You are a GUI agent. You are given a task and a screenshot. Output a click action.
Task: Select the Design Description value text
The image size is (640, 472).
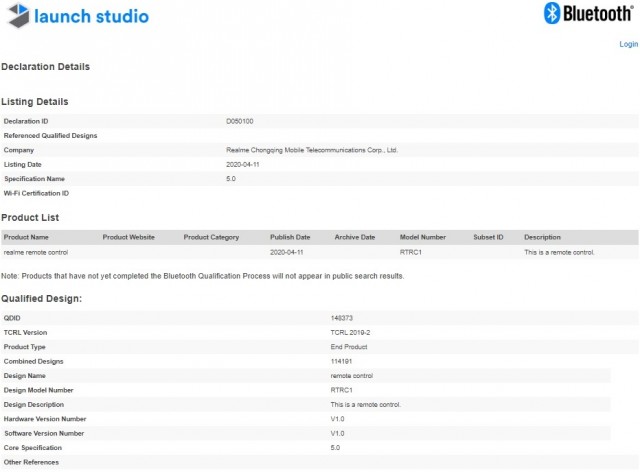pyautogui.click(x=366, y=405)
